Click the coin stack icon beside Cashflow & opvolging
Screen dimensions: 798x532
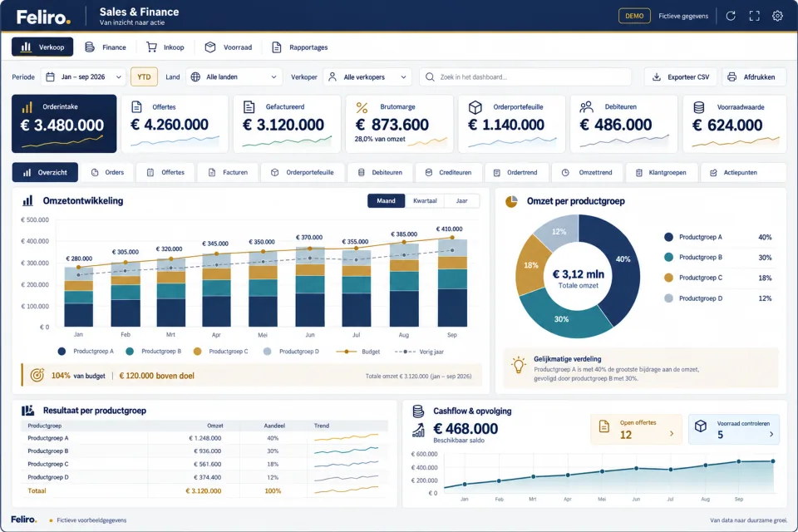click(x=418, y=411)
